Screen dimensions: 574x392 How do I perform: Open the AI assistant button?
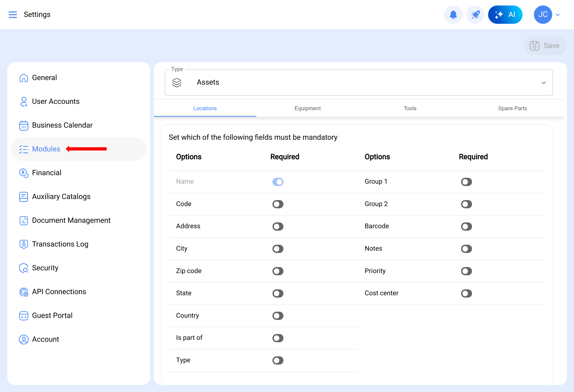tap(505, 15)
